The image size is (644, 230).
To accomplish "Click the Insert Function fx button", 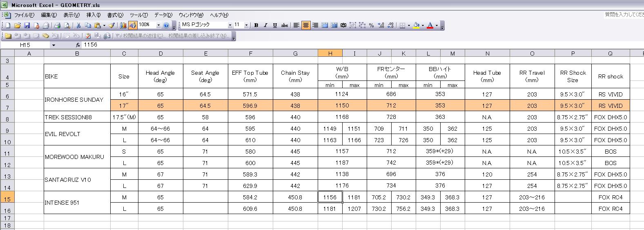I will click(x=78, y=45).
